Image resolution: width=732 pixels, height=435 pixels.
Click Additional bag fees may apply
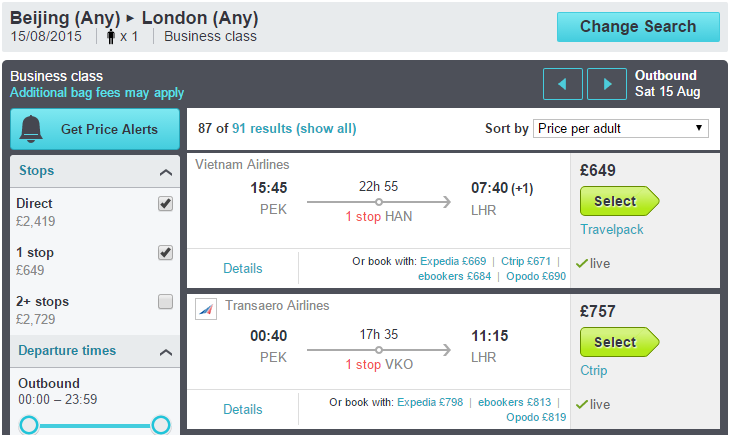tap(97, 93)
